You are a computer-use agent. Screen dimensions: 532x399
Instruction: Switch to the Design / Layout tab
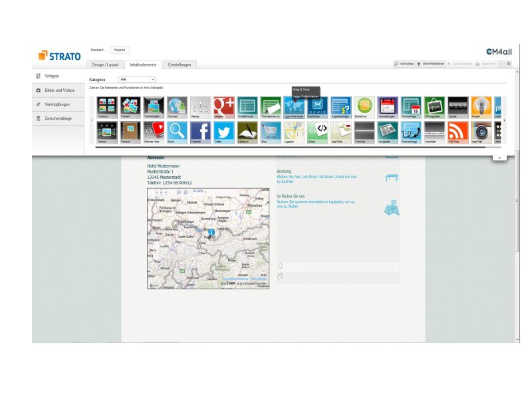[x=105, y=65]
